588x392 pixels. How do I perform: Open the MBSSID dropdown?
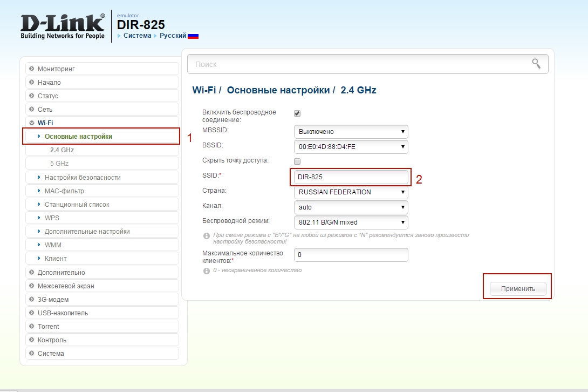click(x=351, y=132)
